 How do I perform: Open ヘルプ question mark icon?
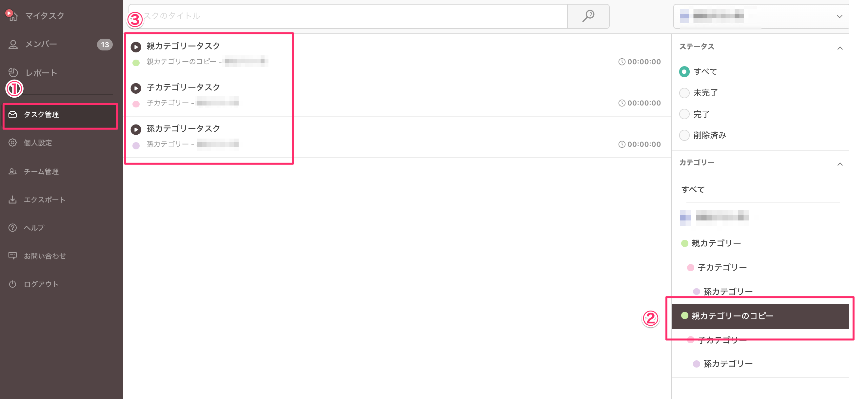coord(12,228)
